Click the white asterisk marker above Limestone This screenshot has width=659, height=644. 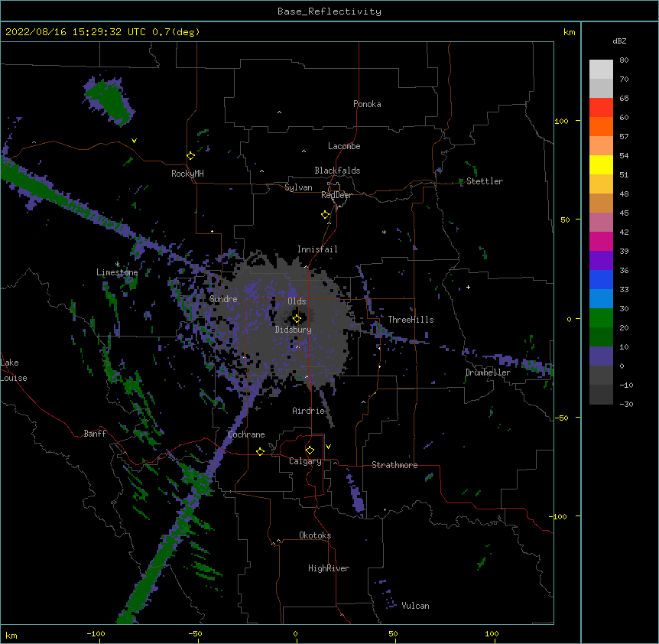click(x=117, y=265)
